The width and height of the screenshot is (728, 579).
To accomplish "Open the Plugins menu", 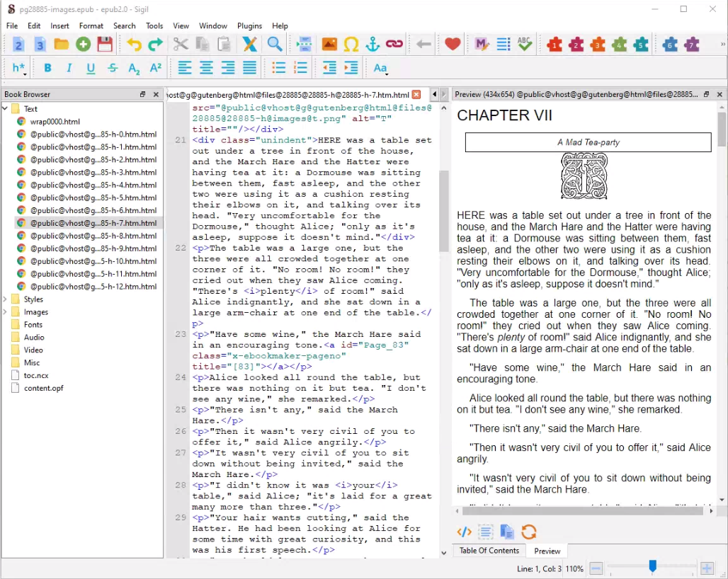I will point(249,25).
